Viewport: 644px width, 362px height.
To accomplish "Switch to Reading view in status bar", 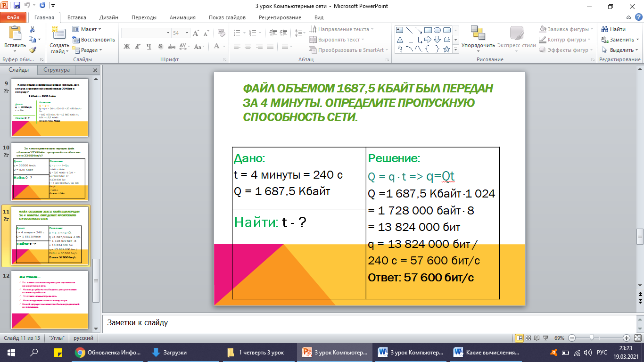I will (537, 338).
